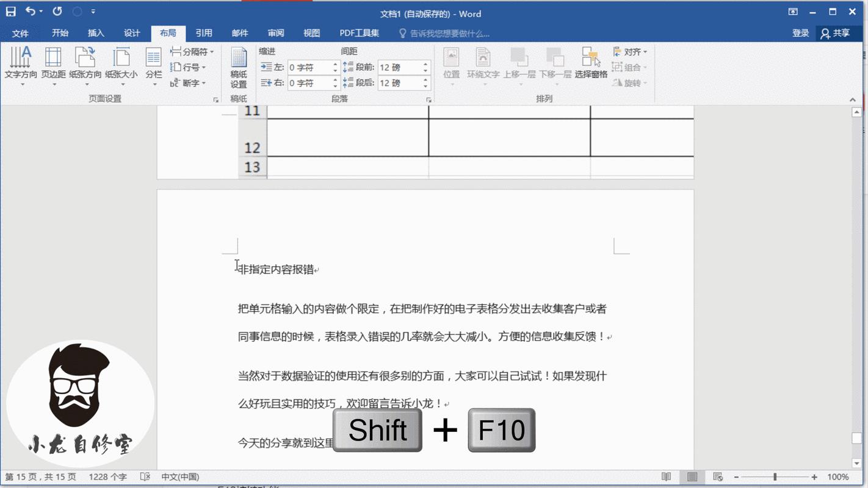Open the 纸张方向 orientation tool

click(85, 66)
